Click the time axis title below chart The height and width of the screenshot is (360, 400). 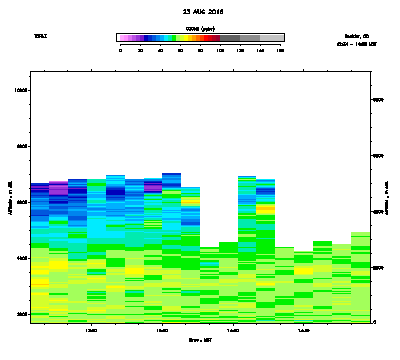pos(200,340)
